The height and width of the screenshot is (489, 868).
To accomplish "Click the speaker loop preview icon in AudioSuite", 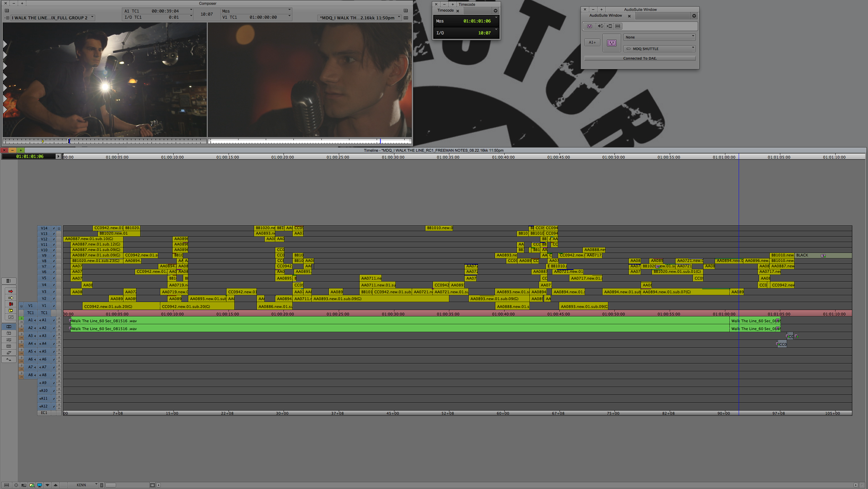I will coord(600,26).
